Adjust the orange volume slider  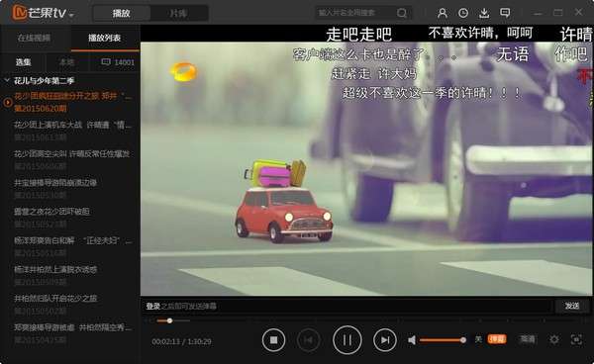pos(443,340)
